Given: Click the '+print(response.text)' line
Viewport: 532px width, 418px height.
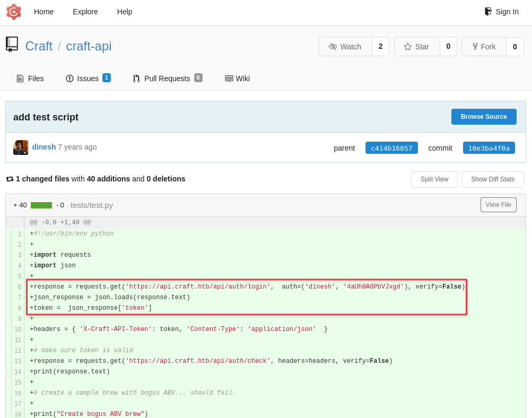Looking at the screenshot, I should coord(70,371).
